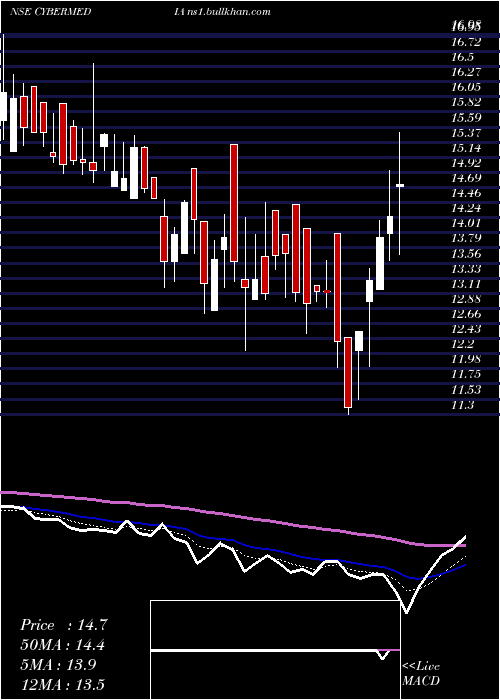Select the 13.56 price axis label
The height and width of the screenshot is (700, 500).
pyautogui.click(x=466, y=254)
